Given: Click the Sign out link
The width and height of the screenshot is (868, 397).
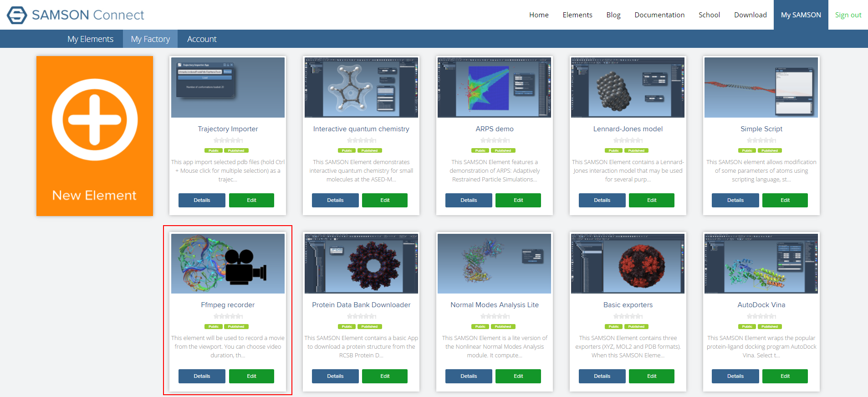Looking at the screenshot, I should pos(848,15).
